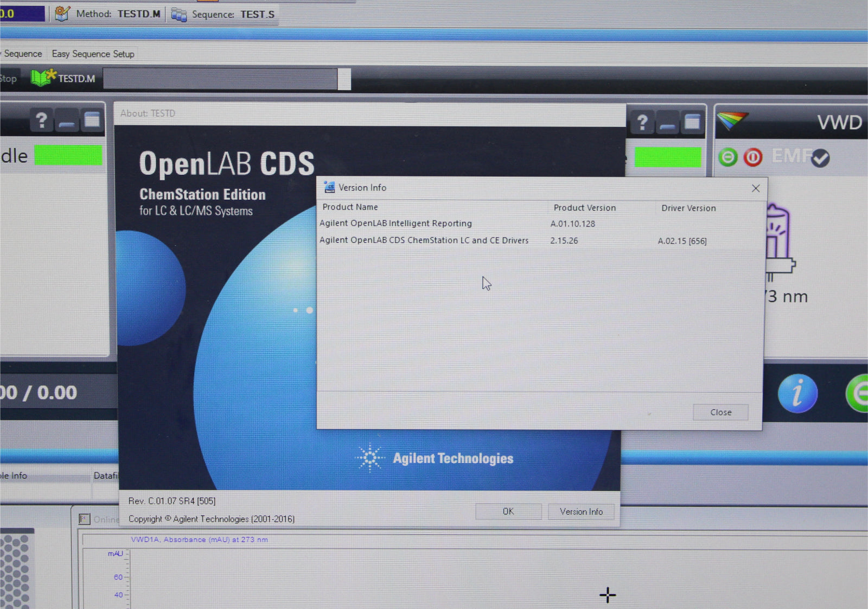Maximize the left module panel window icon

point(92,120)
